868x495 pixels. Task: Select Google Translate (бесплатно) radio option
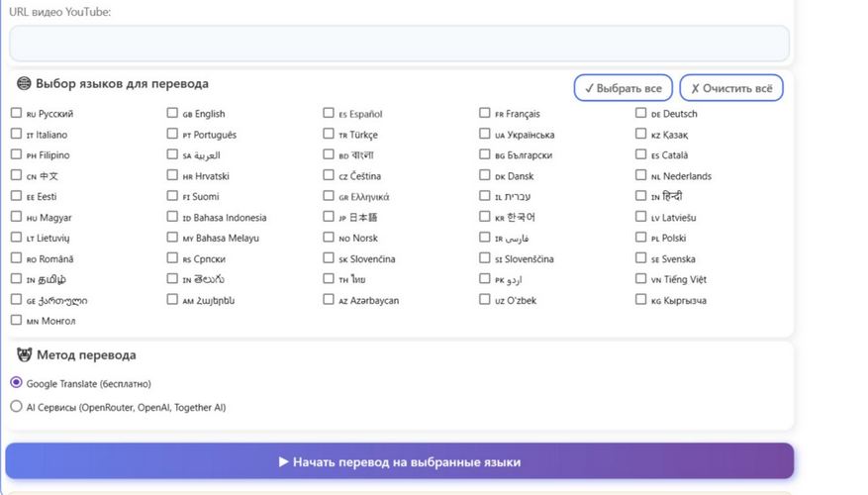[x=16, y=383]
